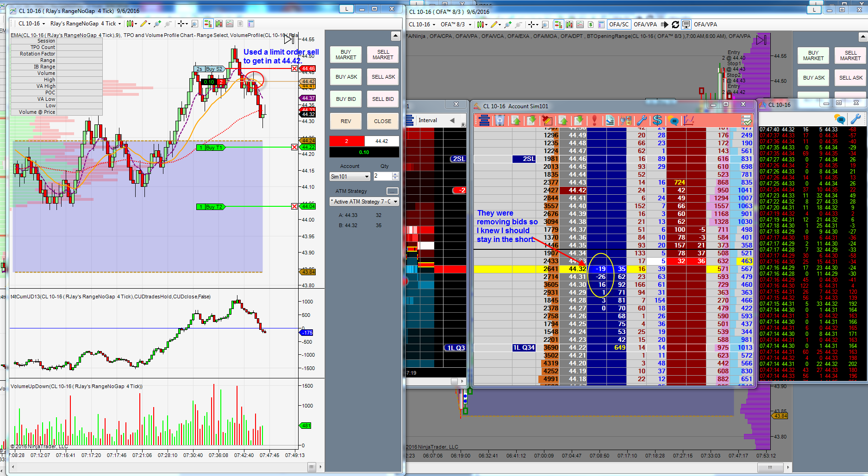Select the Buy S2 order flag on chart
868x476 pixels.
click(x=209, y=69)
